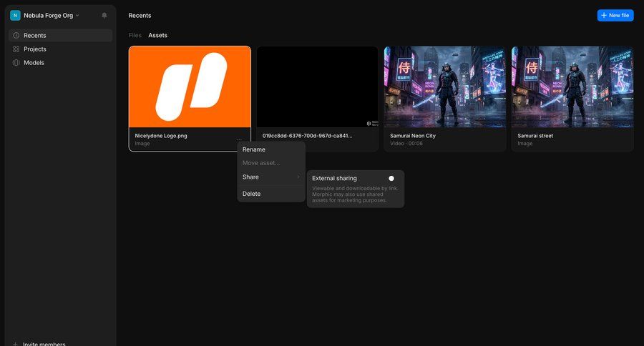The image size is (644, 346).
Task: Click the Projects grid icon in sidebar
Action: (x=16, y=49)
